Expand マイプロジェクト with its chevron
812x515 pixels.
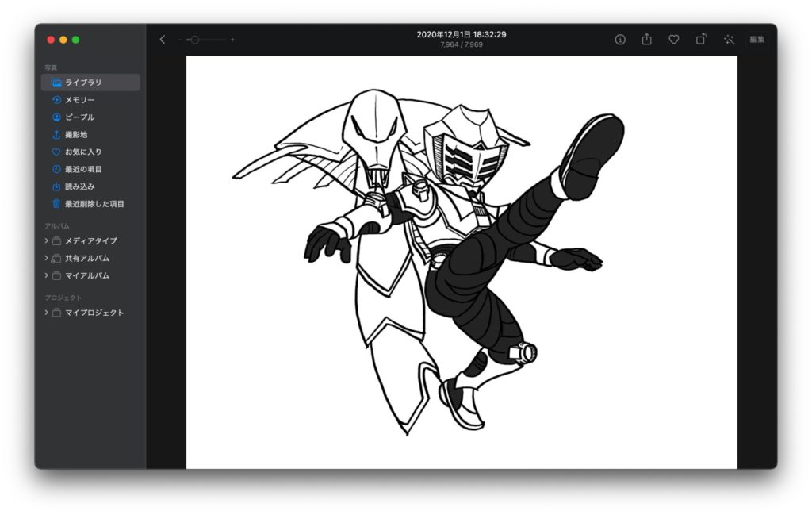tap(46, 313)
